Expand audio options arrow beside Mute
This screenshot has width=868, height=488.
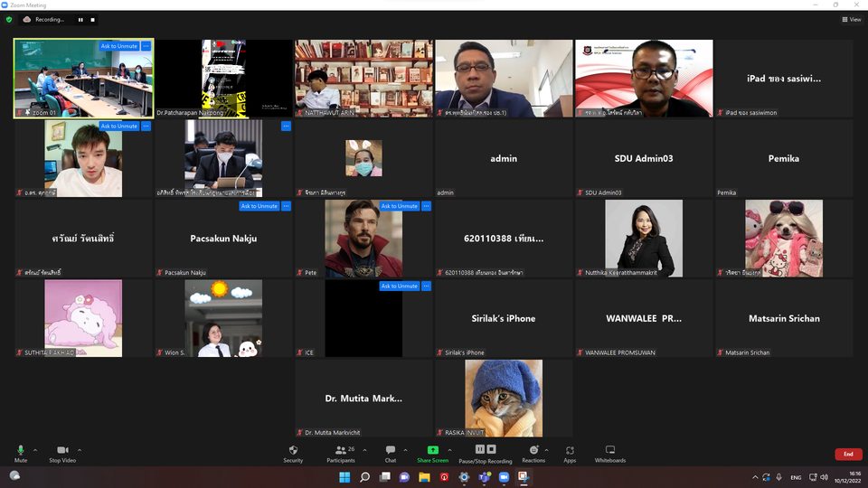(x=35, y=449)
